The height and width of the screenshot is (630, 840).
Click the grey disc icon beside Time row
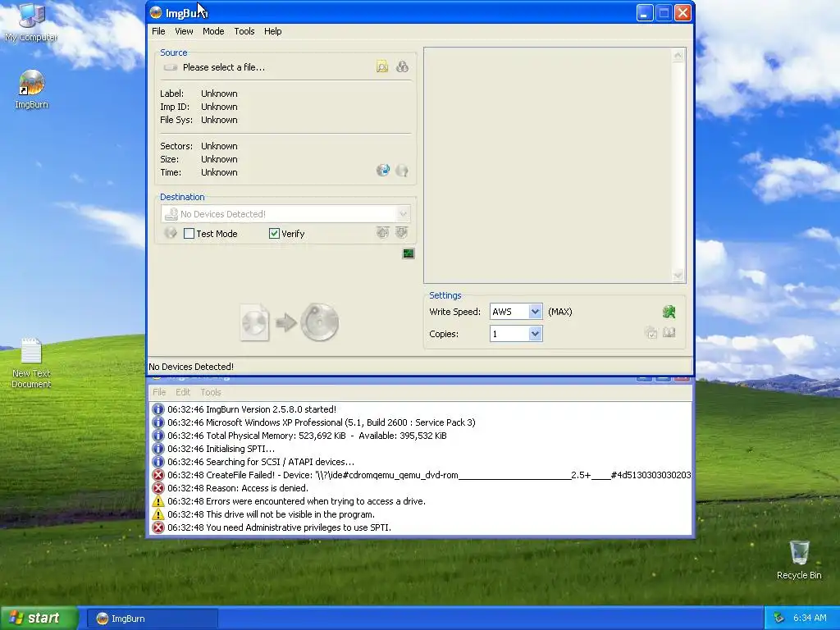(402, 171)
